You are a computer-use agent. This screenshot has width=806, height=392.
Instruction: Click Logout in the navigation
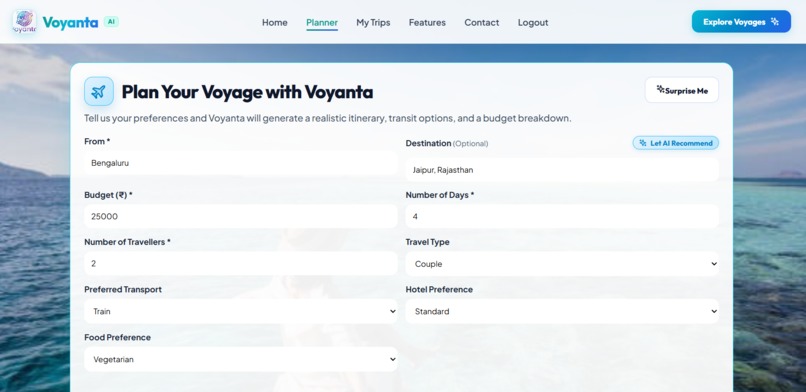coord(533,23)
